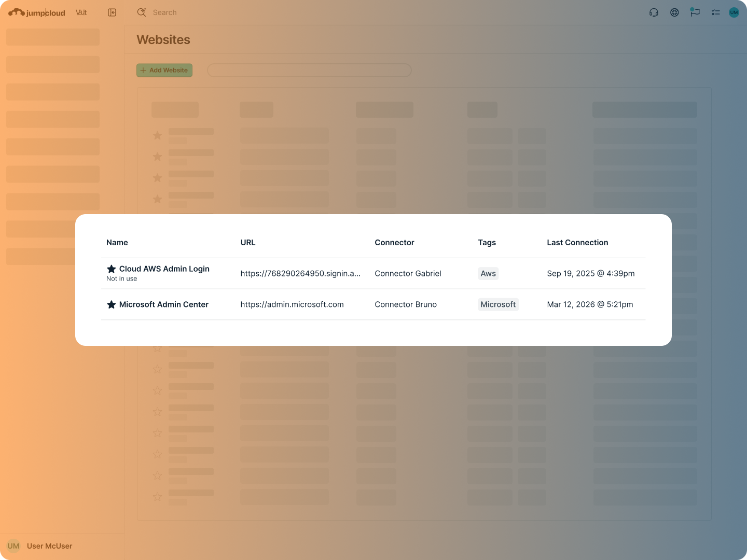The image size is (747, 560).
Task: Click the Sep 19, 2025 @ 4:39pm date
Action: pos(591,273)
